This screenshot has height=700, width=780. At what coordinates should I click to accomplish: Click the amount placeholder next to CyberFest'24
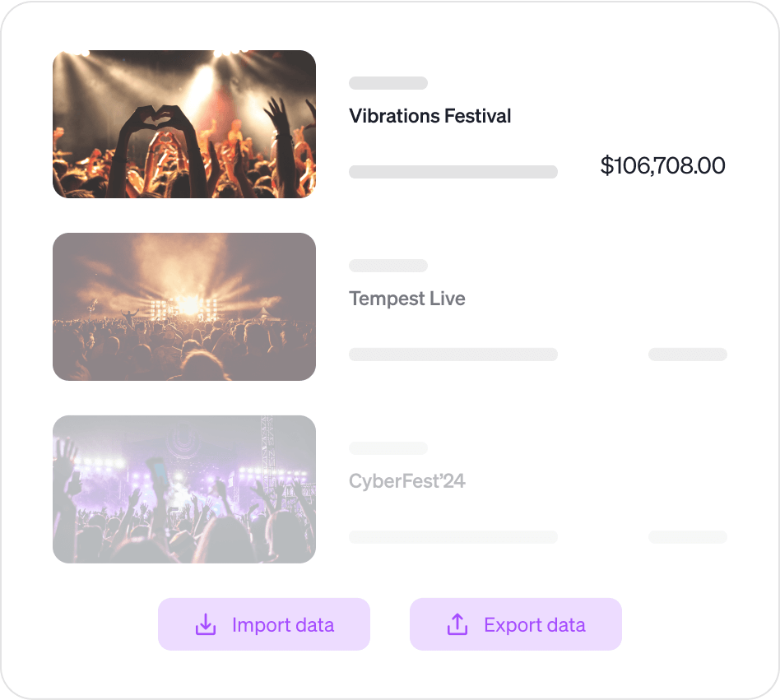(x=688, y=536)
